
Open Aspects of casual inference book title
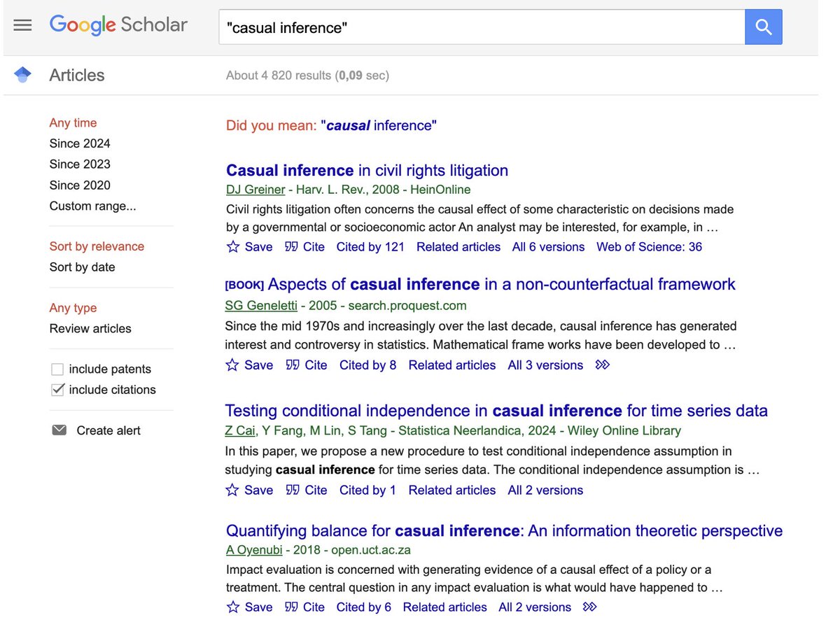501,284
